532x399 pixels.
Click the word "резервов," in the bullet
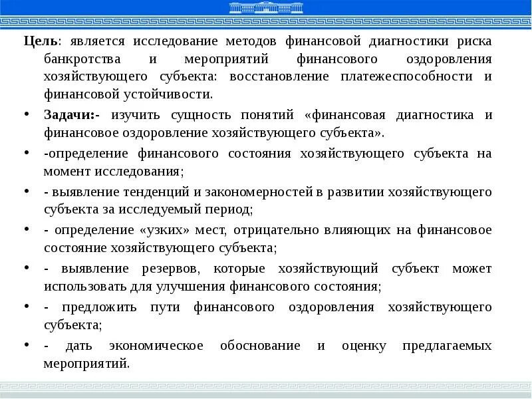click(171, 269)
